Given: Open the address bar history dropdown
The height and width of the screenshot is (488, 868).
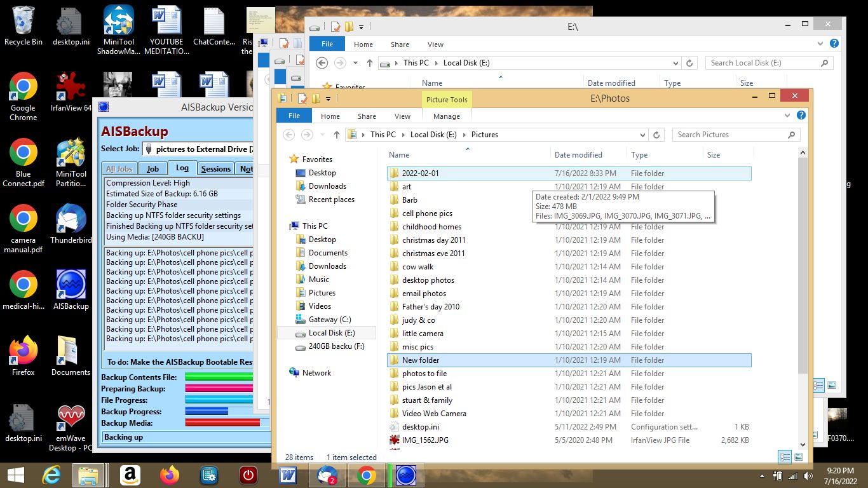Looking at the screenshot, I should [x=643, y=135].
